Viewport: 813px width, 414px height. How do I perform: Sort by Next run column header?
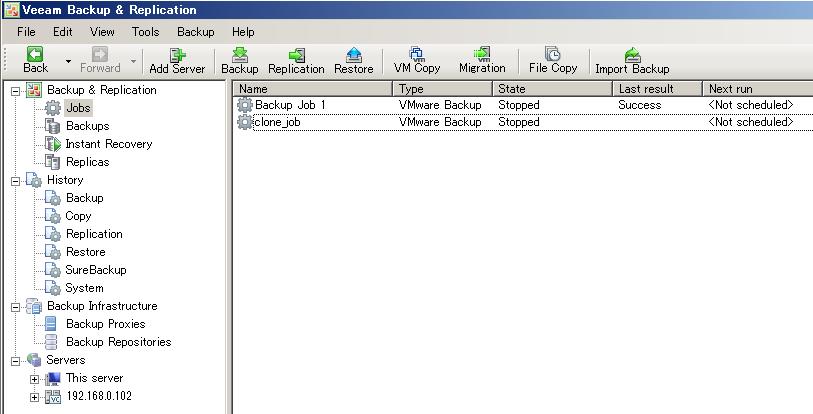coord(758,89)
